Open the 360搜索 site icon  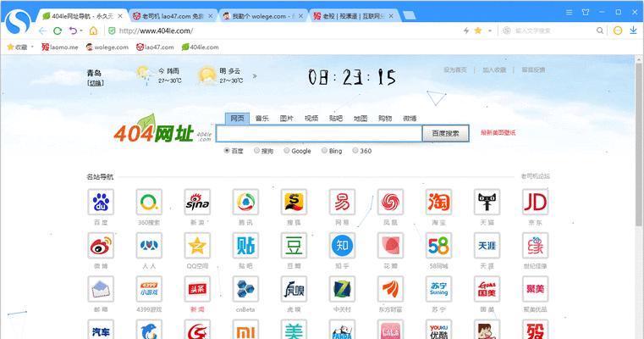click(149, 202)
